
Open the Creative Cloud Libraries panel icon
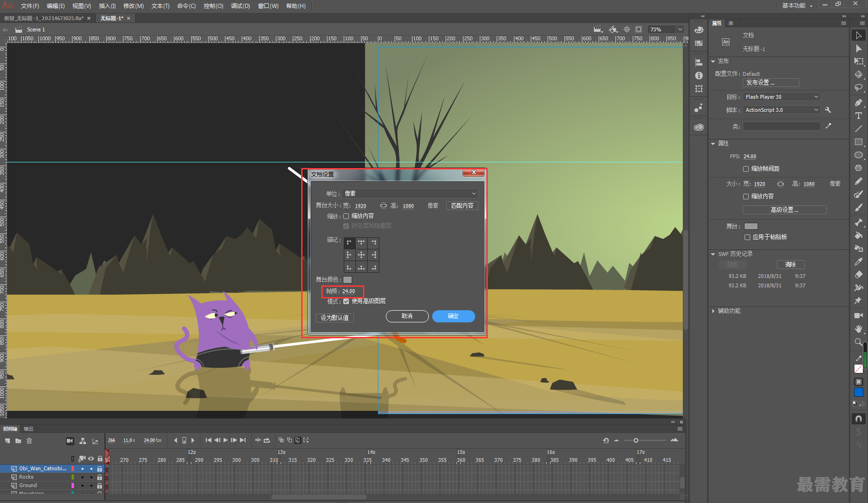click(x=699, y=127)
